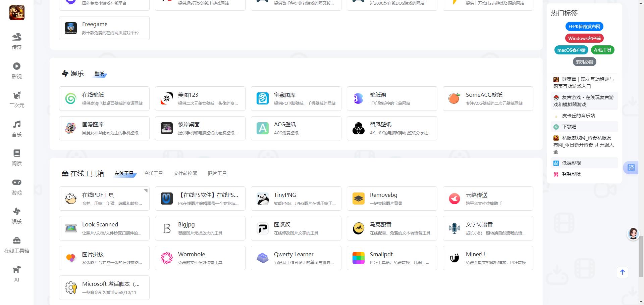This screenshot has width=644, height=305.
Task: Click the FFPK传奇发布网 tag
Action: point(584,27)
